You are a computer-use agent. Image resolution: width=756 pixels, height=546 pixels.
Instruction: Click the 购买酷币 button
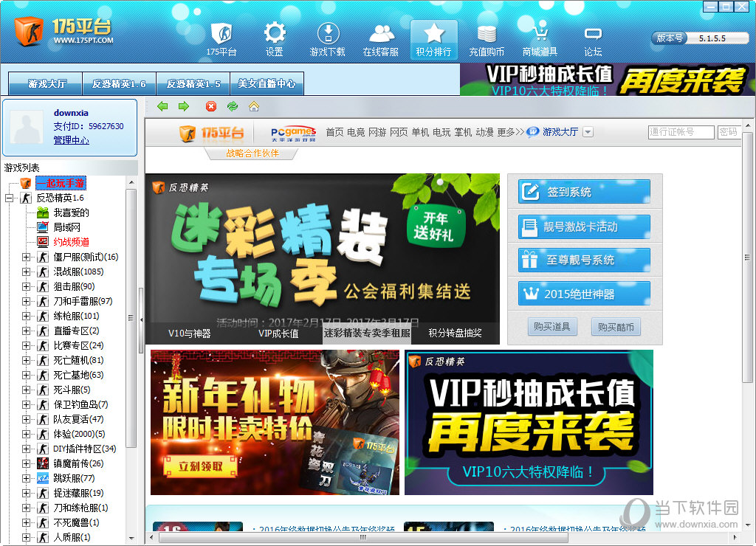616,327
